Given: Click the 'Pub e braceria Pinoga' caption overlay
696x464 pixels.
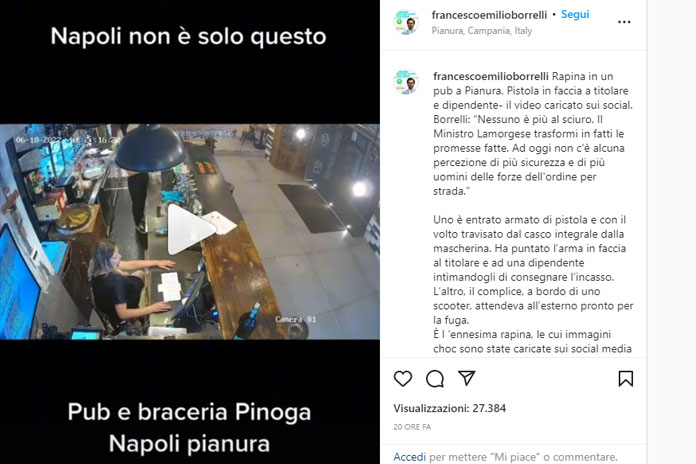Looking at the screenshot, I should [190, 412].
